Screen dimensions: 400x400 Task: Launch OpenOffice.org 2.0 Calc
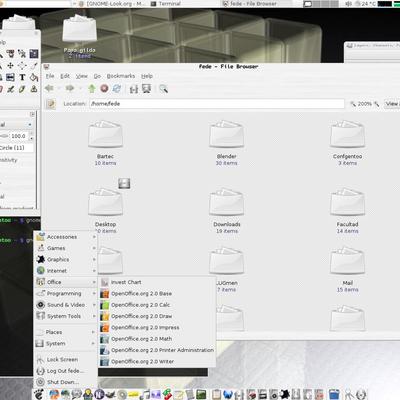[x=157, y=305]
